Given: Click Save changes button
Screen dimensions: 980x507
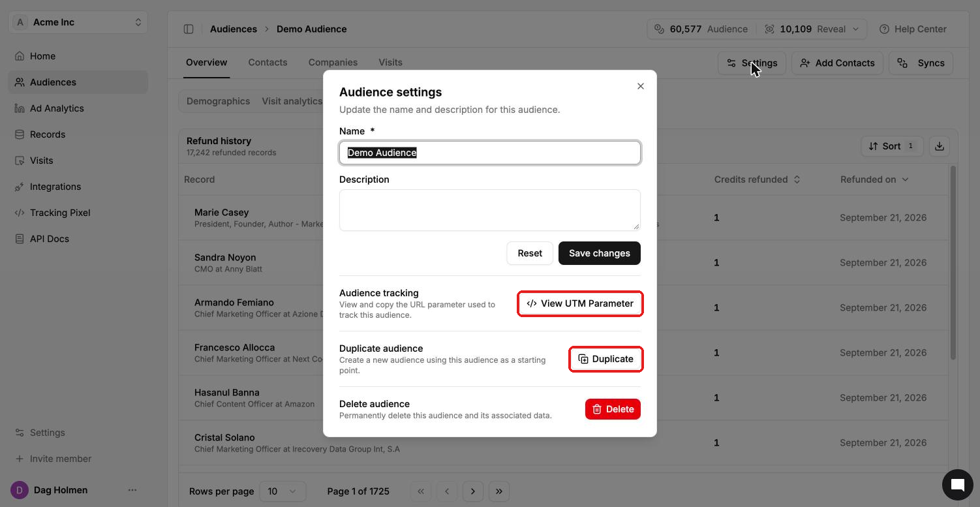Looking at the screenshot, I should [x=600, y=253].
